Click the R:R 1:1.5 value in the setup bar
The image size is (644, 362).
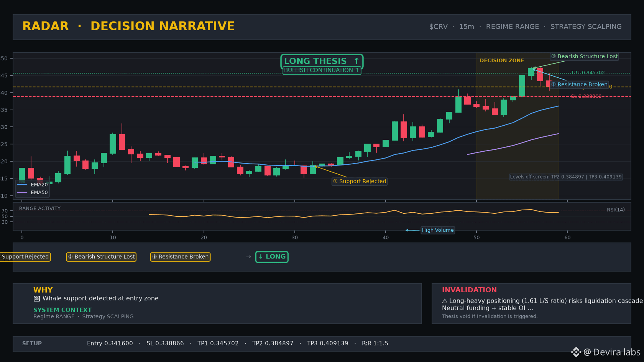click(375, 343)
